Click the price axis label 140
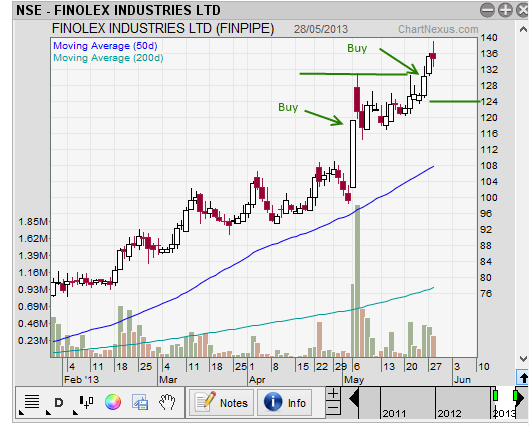530x426 pixels. click(x=489, y=38)
